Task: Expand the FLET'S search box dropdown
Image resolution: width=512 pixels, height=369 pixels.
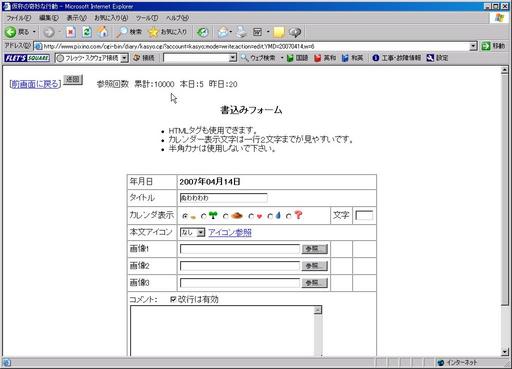Action: click(x=233, y=58)
